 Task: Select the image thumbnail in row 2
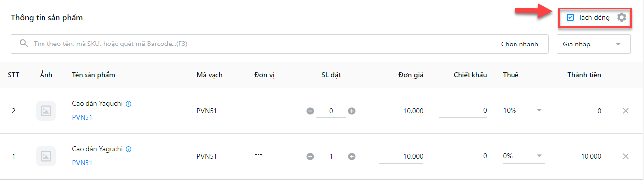(x=46, y=111)
